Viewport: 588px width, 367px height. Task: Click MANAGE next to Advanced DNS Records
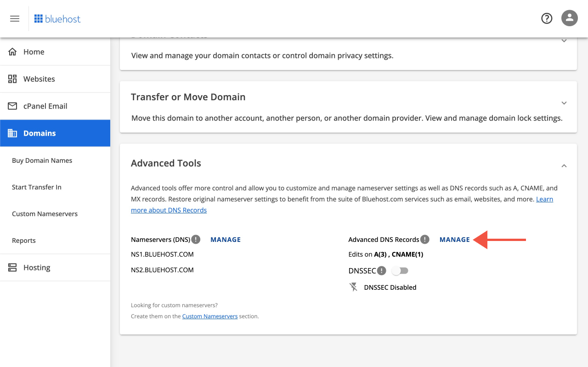click(454, 239)
